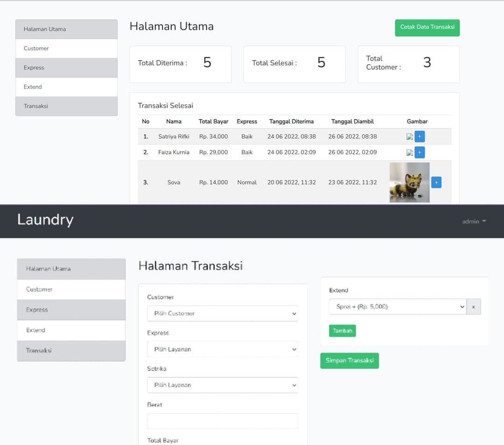Click Cetak Data Transaksi button
This screenshot has height=445, width=504.
(x=427, y=28)
